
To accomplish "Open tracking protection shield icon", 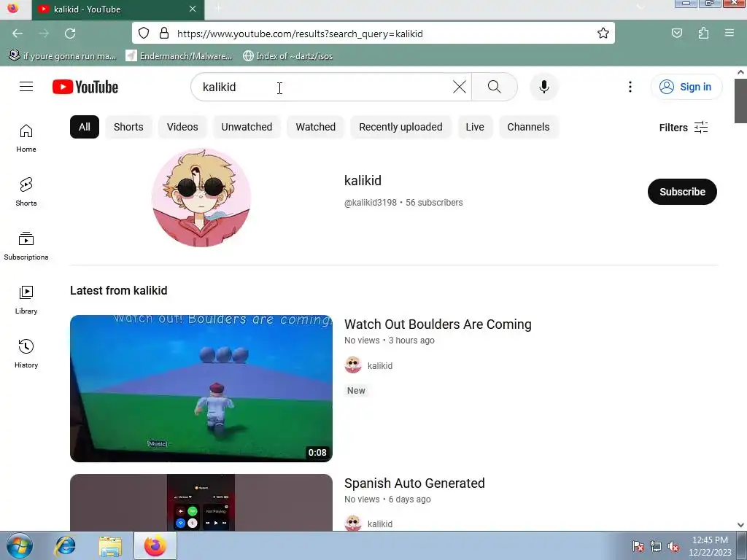I will coord(144,34).
